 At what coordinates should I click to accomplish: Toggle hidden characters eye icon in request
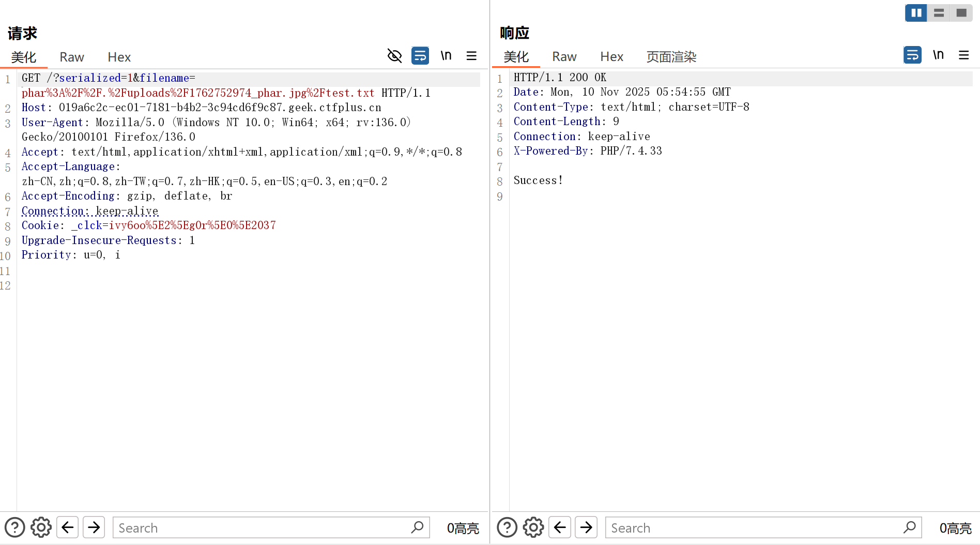tap(394, 55)
